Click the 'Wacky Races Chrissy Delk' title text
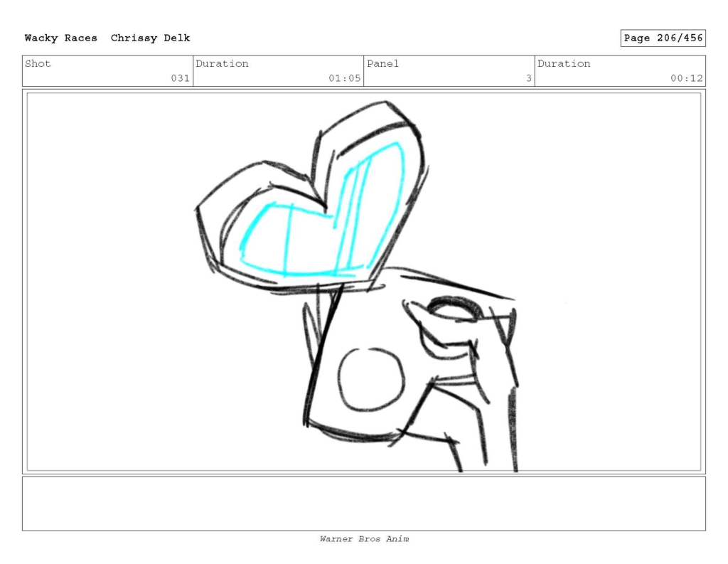This screenshot has height=564, width=728. [107, 38]
